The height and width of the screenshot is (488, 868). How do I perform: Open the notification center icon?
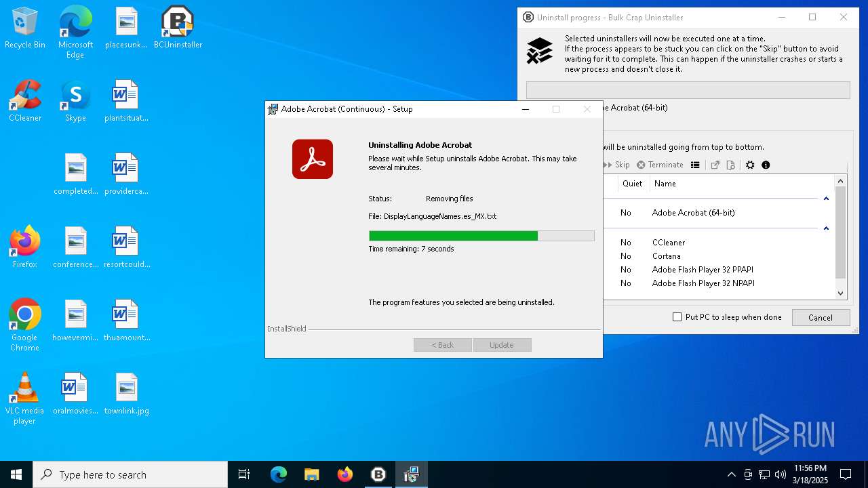pos(846,474)
